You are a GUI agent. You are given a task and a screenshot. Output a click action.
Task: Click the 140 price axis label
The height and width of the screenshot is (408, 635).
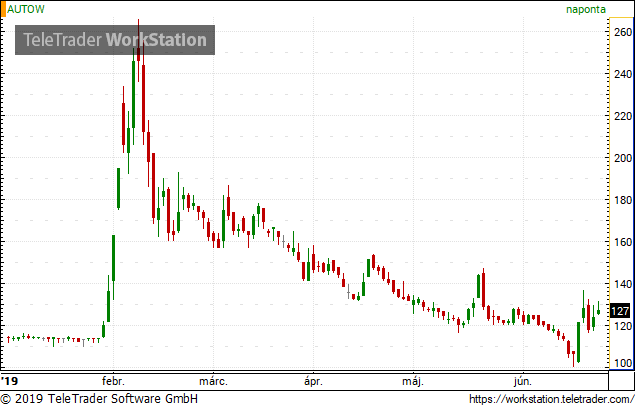click(x=623, y=284)
